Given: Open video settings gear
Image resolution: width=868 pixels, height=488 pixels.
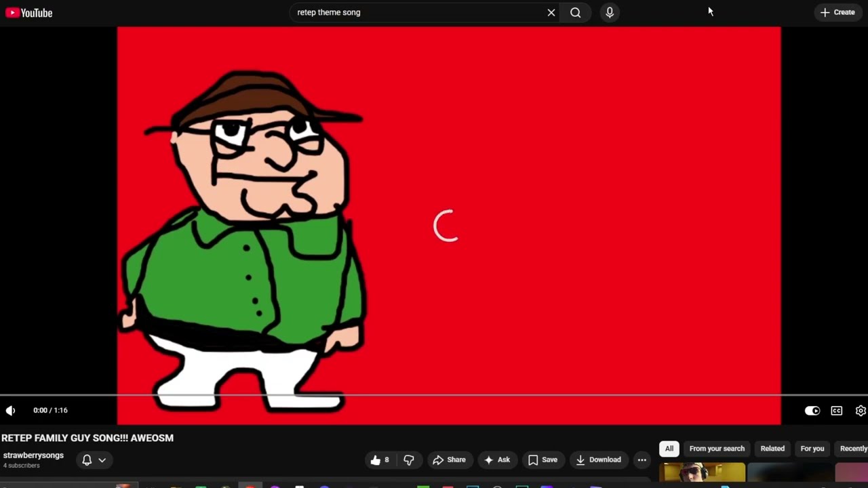Looking at the screenshot, I should click(x=861, y=411).
